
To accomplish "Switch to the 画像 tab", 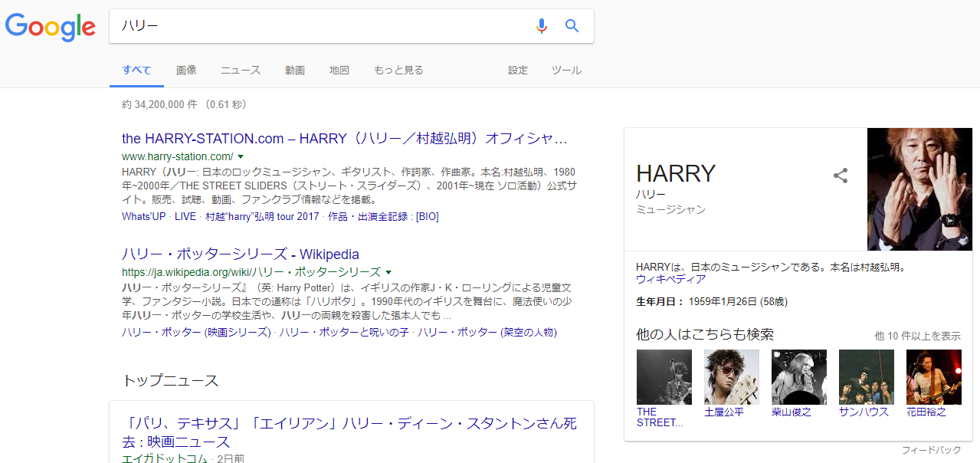I will pyautogui.click(x=186, y=70).
